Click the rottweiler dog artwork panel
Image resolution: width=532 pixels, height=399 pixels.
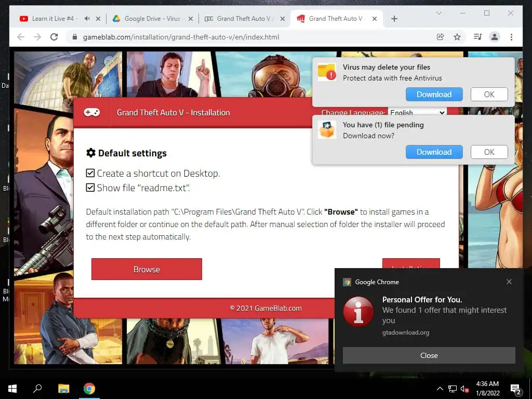click(172, 341)
